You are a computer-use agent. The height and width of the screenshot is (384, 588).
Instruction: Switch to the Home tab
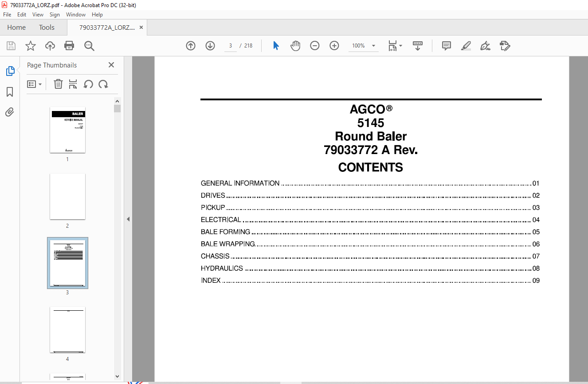(x=16, y=28)
